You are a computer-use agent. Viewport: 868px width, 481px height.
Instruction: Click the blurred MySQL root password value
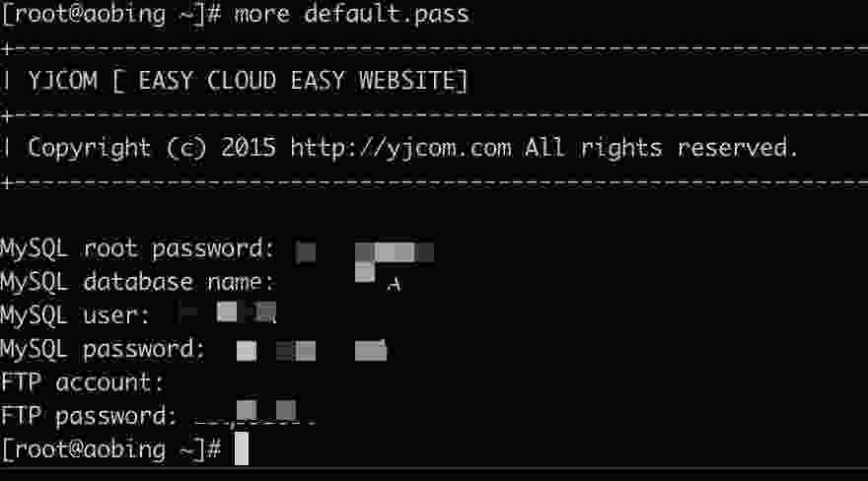[x=364, y=252]
